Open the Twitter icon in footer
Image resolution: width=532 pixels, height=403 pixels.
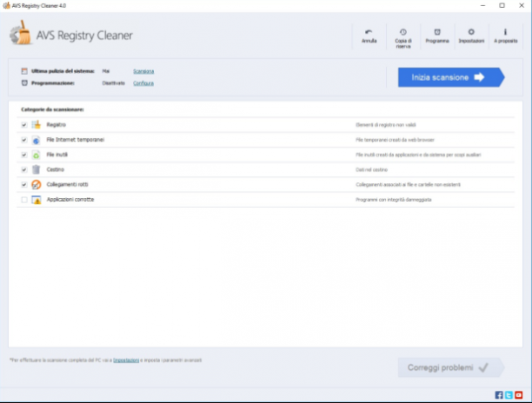(509, 395)
